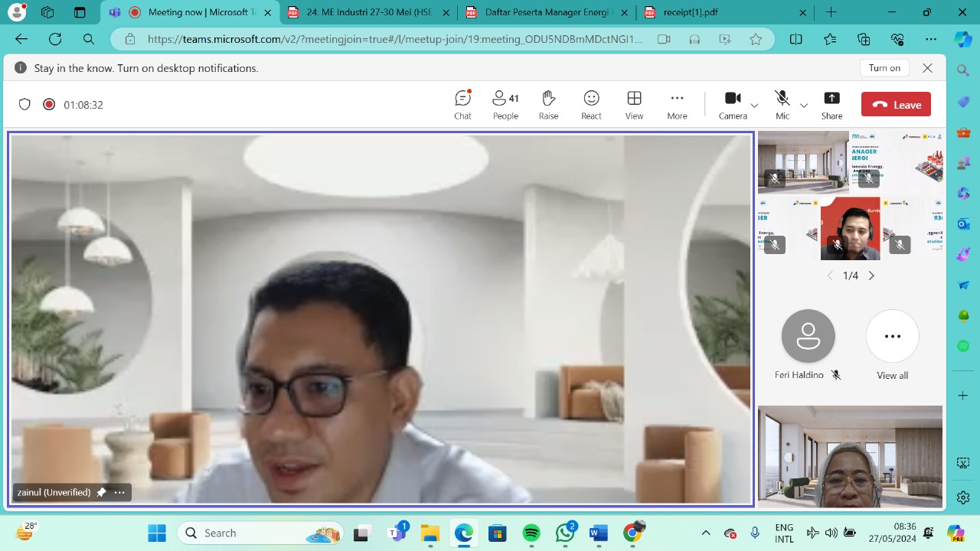Click the browser address bar URL

click(394, 39)
